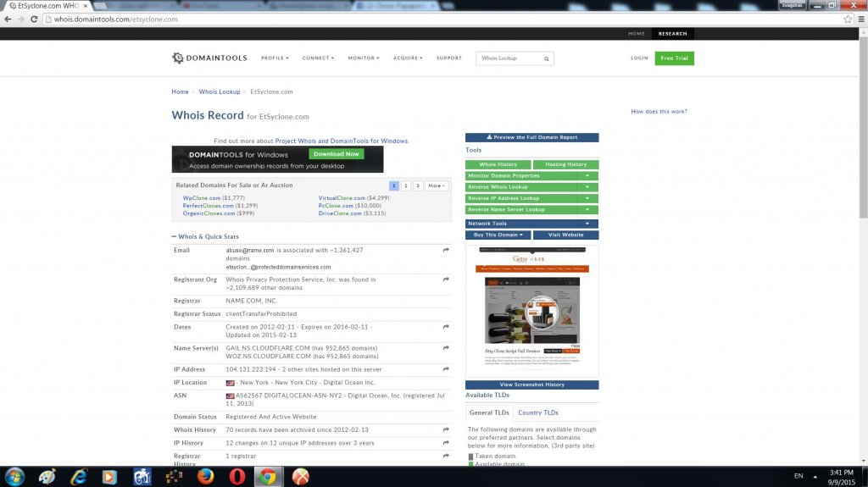
Task: Reload the page with refresh icon
Action: [34, 19]
